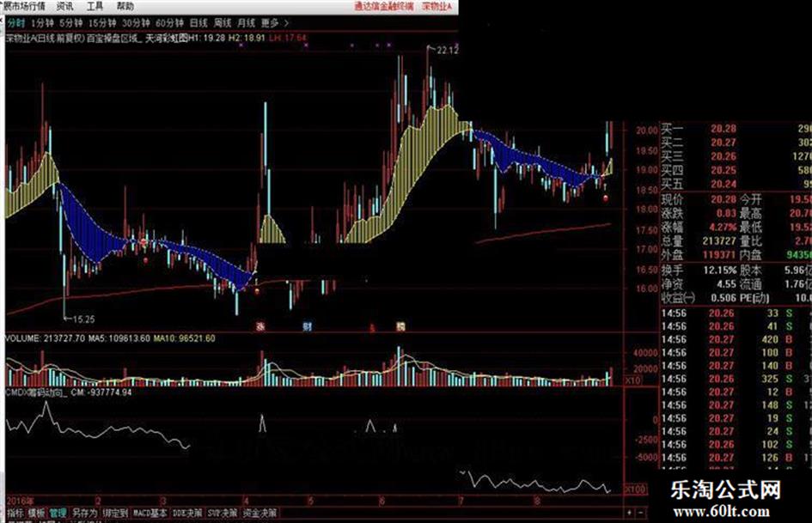812x523 pixels.
Task: Click the 外盘 119371 value
Action: [719, 255]
